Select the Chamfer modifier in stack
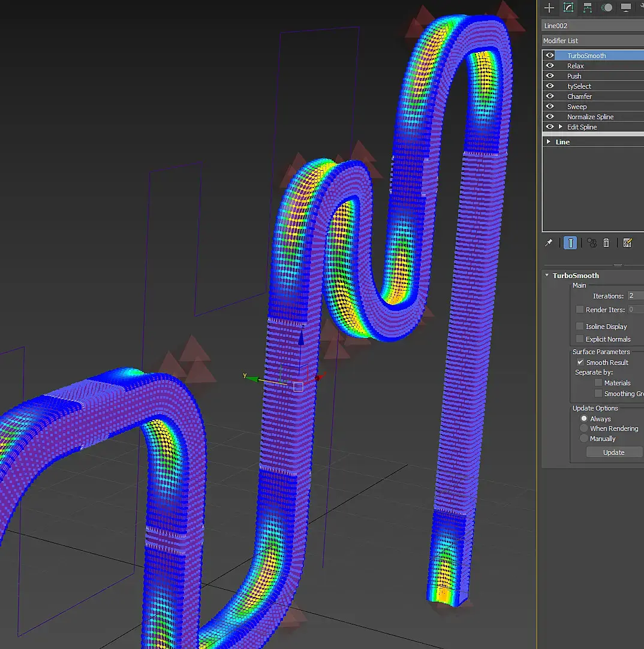The width and height of the screenshot is (644, 649). point(579,96)
